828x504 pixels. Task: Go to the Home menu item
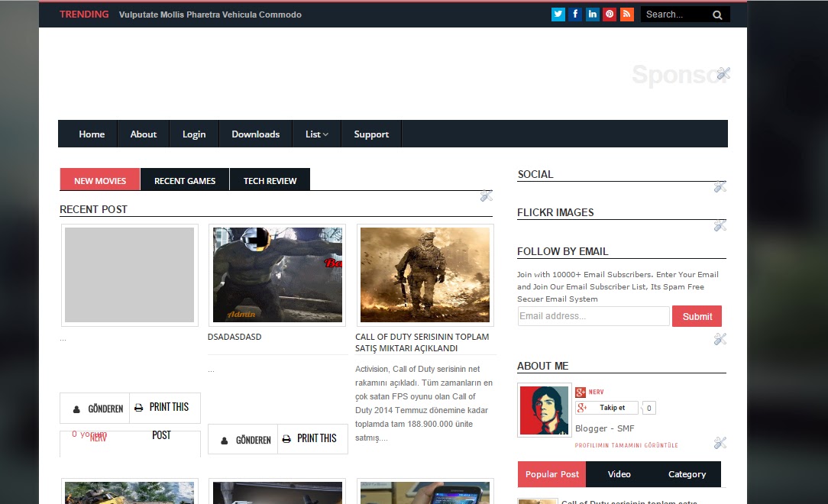point(92,134)
